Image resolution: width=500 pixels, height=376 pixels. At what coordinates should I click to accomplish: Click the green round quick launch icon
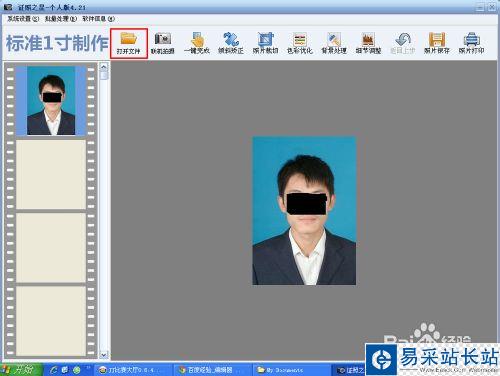click(x=77, y=370)
